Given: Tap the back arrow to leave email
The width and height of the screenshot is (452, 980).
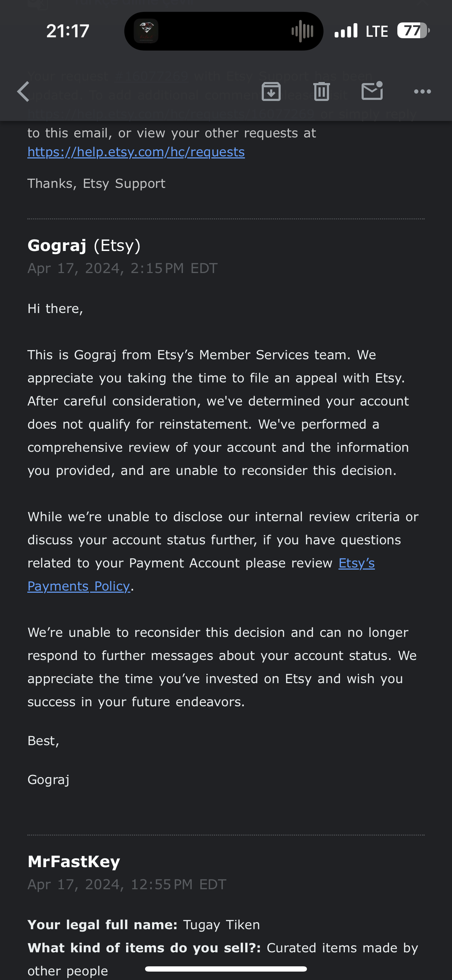Looking at the screenshot, I should pos(23,92).
